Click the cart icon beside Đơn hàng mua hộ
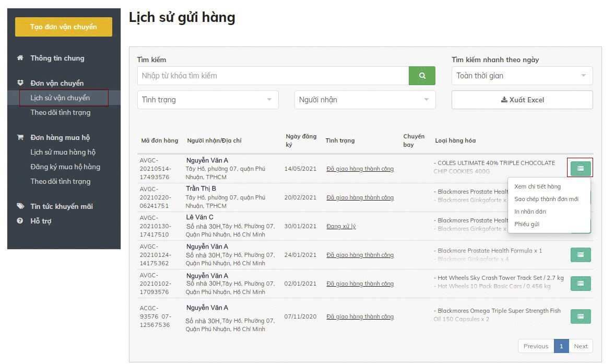614x364 pixels. pos(20,137)
